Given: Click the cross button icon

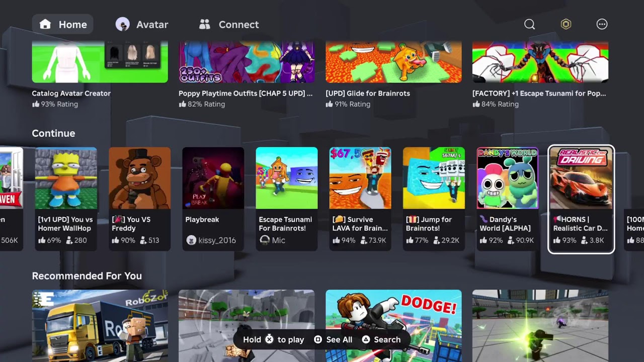Looking at the screenshot, I should pos(269,339).
